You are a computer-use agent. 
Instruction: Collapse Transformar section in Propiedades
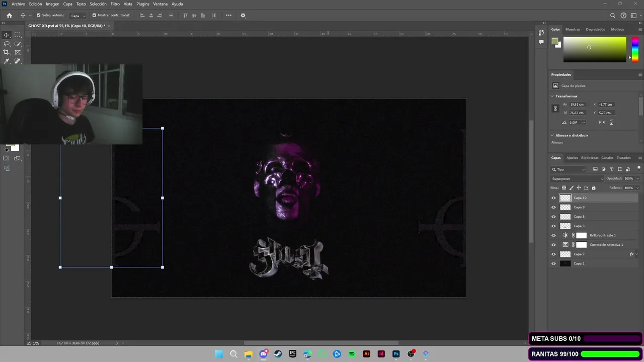point(552,96)
